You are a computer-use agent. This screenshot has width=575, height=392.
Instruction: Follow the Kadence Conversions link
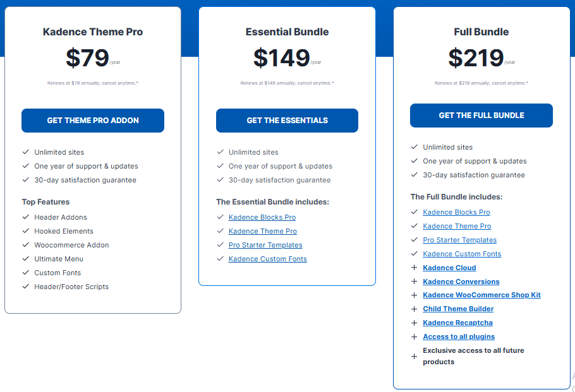pos(461,282)
